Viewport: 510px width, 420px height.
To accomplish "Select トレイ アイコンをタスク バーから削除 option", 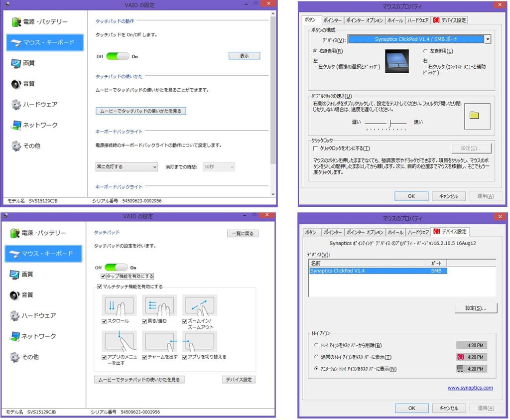I will click(316, 345).
